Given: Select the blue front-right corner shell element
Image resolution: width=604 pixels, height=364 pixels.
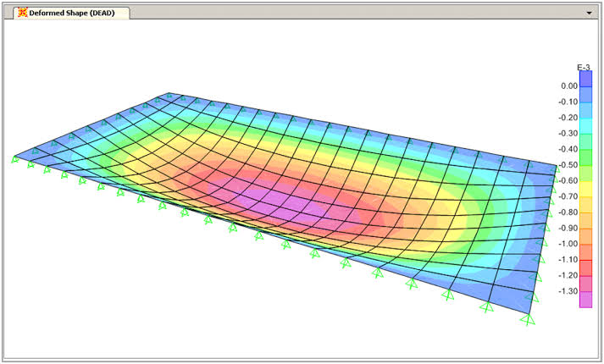Looking at the screenshot, I should (x=511, y=297).
